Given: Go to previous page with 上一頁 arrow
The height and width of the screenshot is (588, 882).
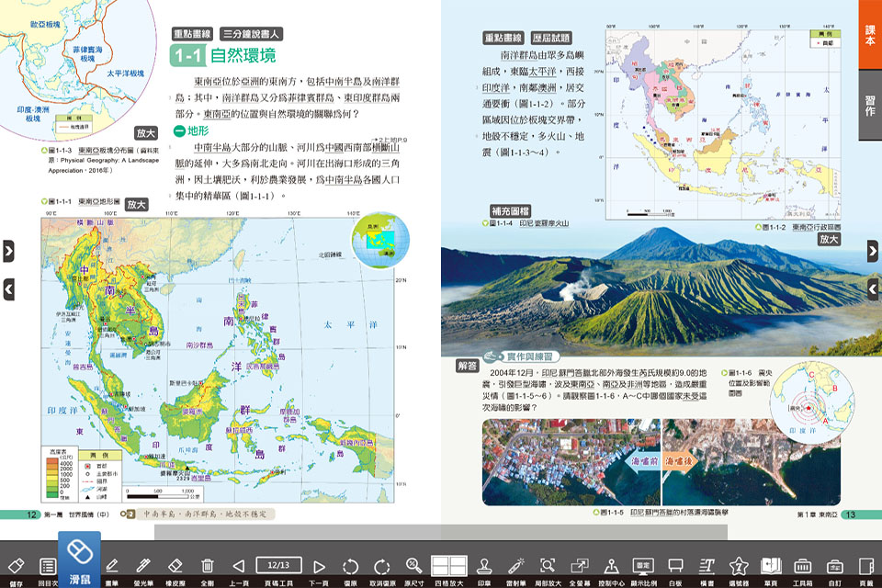Looking at the screenshot, I should (239, 567).
